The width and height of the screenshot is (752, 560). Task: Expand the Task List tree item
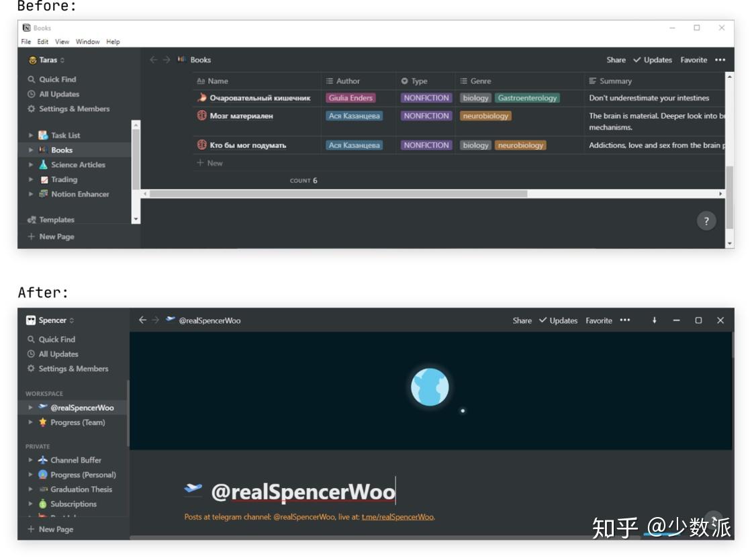pos(30,135)
